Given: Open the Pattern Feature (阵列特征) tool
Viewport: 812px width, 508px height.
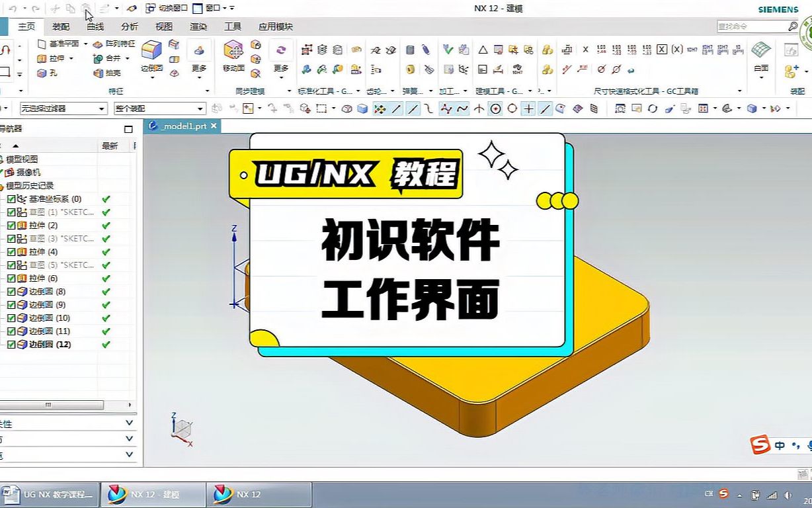Looking at the screenshot, I should tap(119, 44).
